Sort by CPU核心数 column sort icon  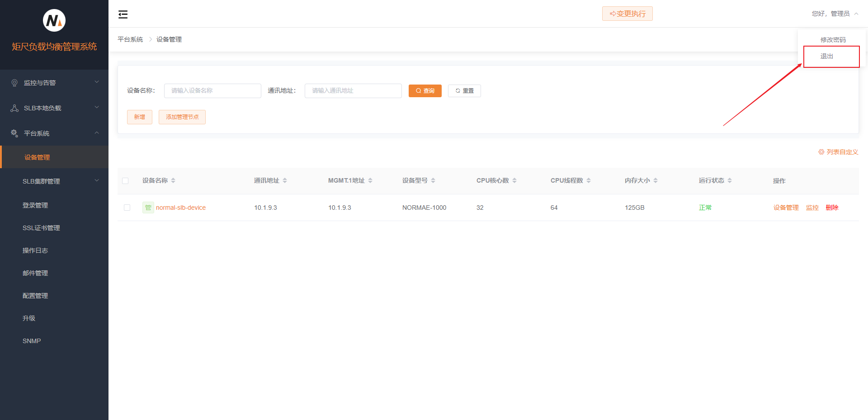point(514,180)
